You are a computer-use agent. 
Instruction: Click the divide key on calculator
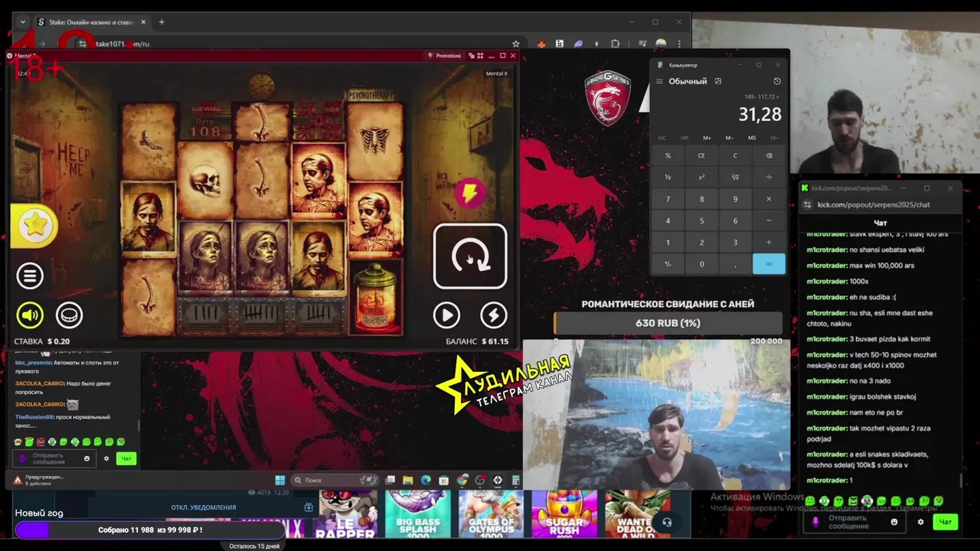769,177
